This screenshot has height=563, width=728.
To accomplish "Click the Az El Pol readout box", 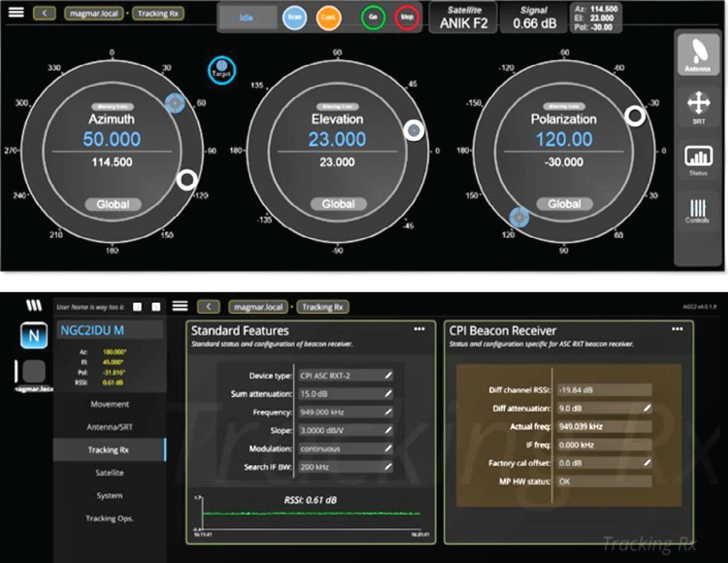I will (x=596, y=17).
